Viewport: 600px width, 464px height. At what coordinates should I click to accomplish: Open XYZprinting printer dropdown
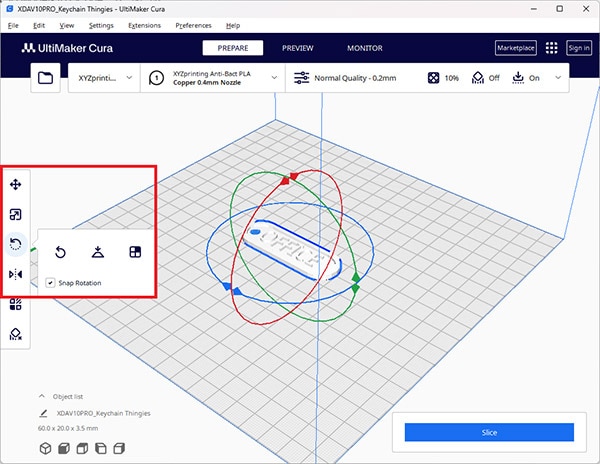pyautogui.click(x=104, y=78)
